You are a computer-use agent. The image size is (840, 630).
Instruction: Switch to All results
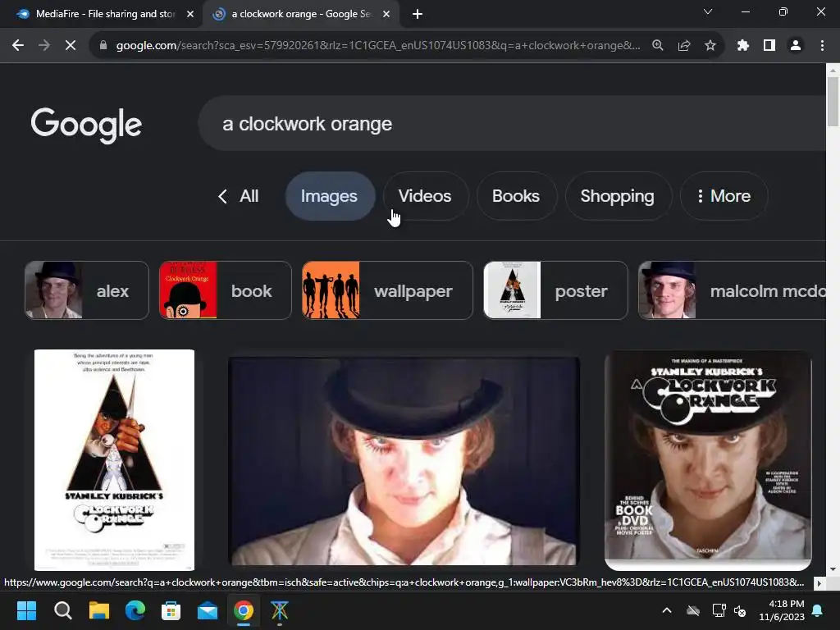[249, 196]
